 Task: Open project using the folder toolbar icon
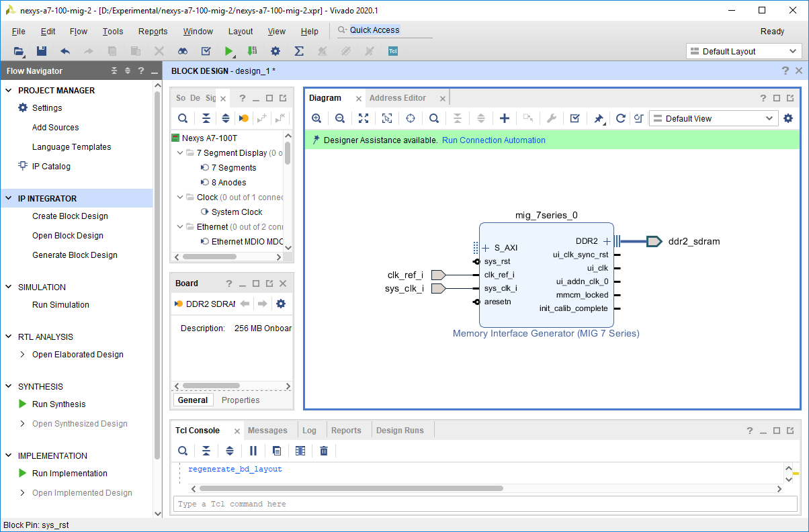coord(19,51)
